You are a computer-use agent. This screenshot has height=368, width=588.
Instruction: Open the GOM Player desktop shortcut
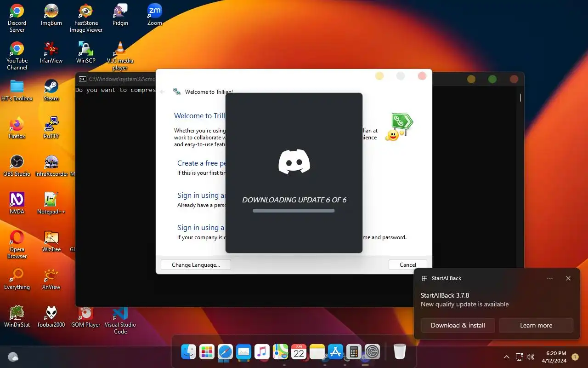point(86,317)
